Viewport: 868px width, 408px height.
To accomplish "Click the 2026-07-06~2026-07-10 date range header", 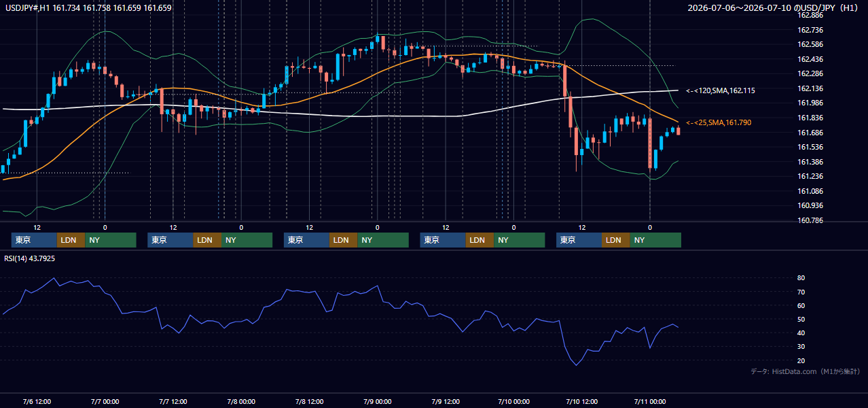I will 773,8.
